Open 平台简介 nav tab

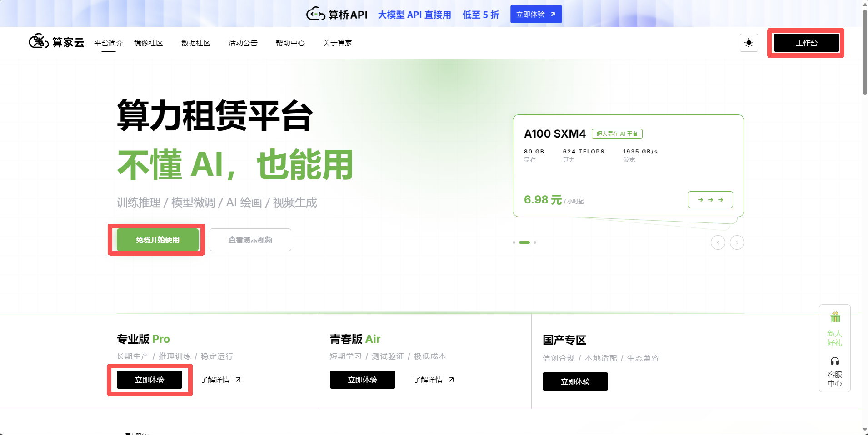[x=109, y=43]
